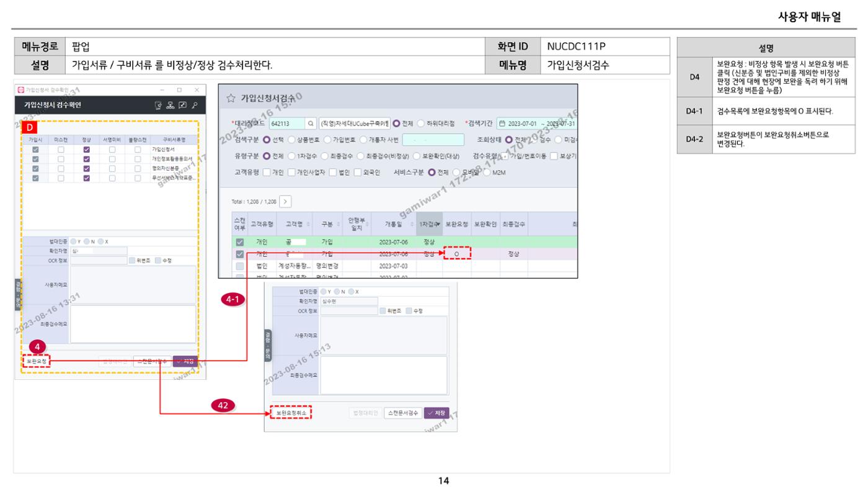
Task: Click the magnifier search icon next to 대리점코드
Action: tap(310, 123)
